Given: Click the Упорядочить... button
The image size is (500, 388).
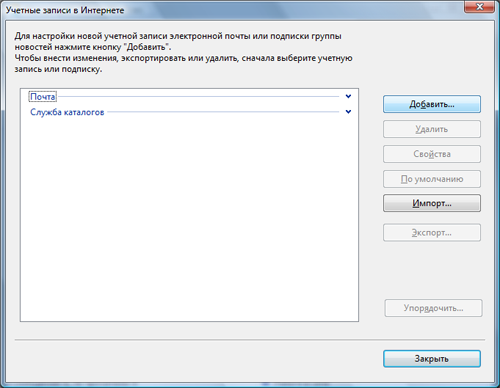Looking at the screenshot, I should 433,308.
